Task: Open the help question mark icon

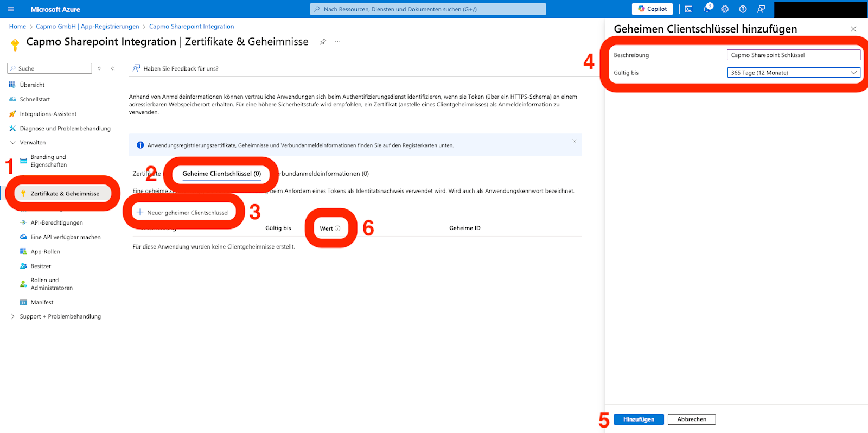Action: point(743,9)
